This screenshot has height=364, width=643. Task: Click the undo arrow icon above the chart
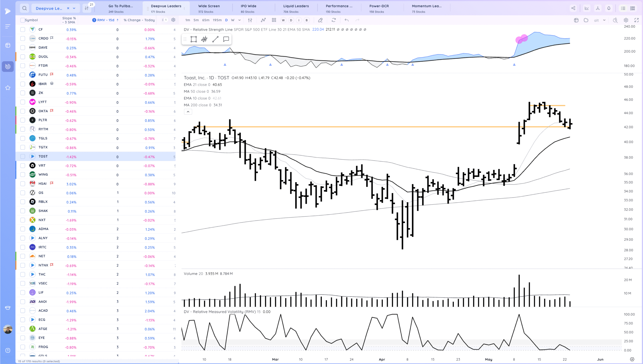tap(347, 20)
